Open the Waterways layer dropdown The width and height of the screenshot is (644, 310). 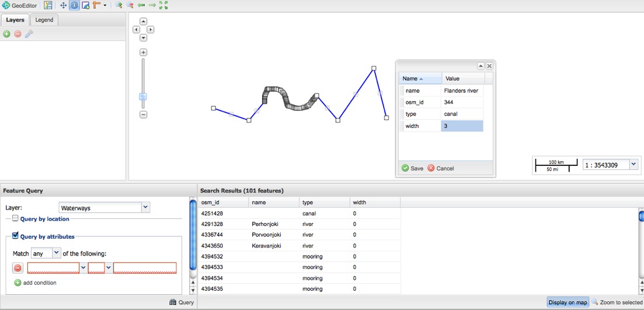tap(146, 207)
